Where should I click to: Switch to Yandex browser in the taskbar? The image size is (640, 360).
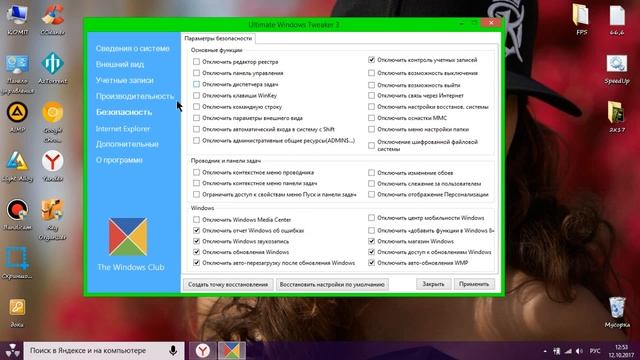tap(202, 350)
